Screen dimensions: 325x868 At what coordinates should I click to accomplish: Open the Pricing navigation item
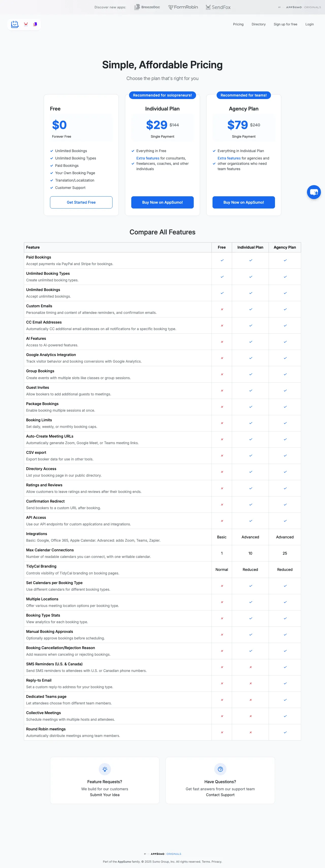238,24
